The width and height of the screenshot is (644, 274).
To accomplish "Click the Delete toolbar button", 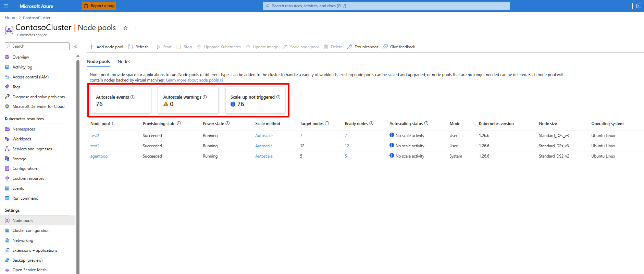I will tap(333, 47).
